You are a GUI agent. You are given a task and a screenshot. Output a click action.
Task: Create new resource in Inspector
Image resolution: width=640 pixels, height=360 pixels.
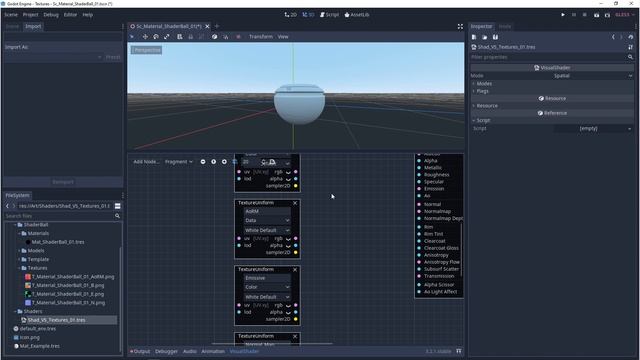474,37
